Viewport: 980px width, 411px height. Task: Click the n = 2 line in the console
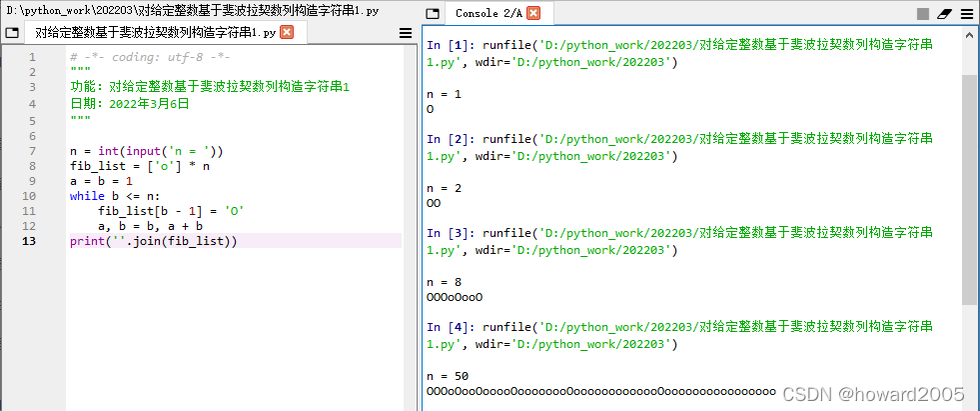[445, 188]
